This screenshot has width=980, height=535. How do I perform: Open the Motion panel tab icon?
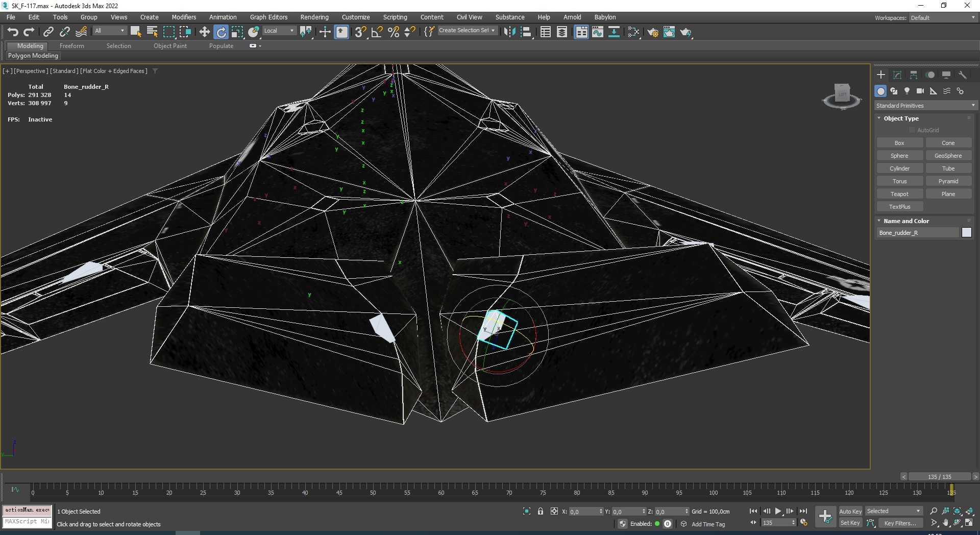point(930,75)
